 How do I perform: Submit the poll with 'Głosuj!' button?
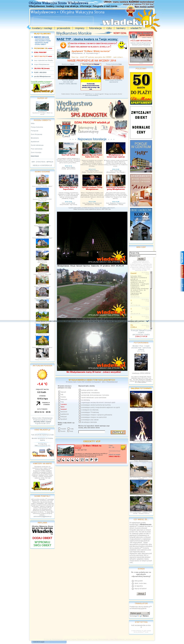141,594
